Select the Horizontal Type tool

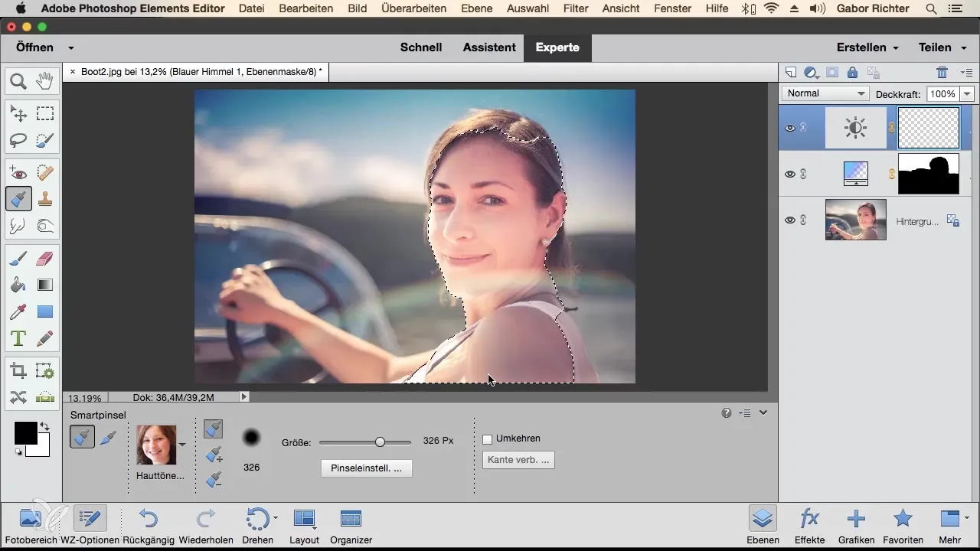[x=18, y=338]
